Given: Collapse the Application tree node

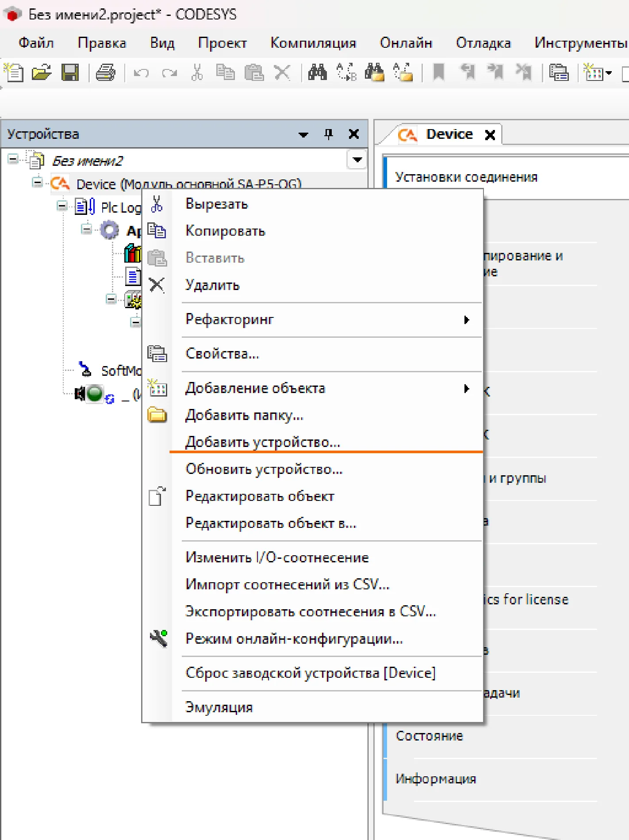Looking at the screenshot, I should (x=87, y=229).
